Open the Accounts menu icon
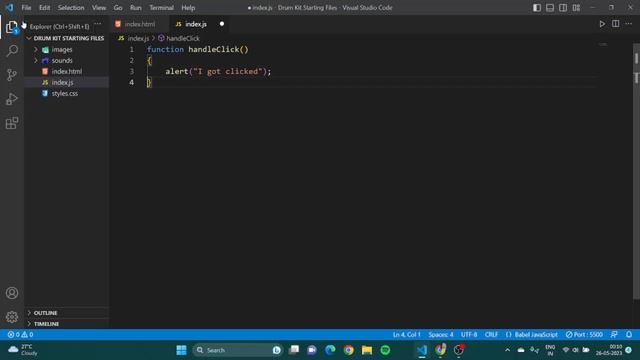640x360 pixels. coord(12,293)
